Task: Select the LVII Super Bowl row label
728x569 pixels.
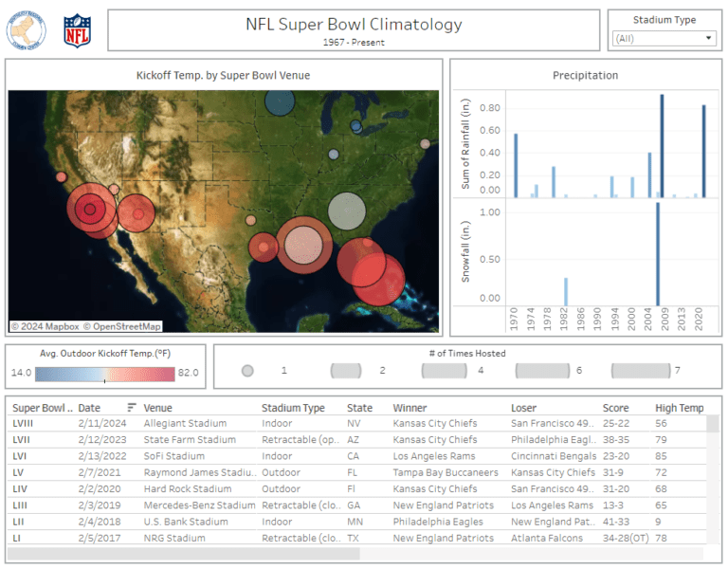Action: pos(22,439)
